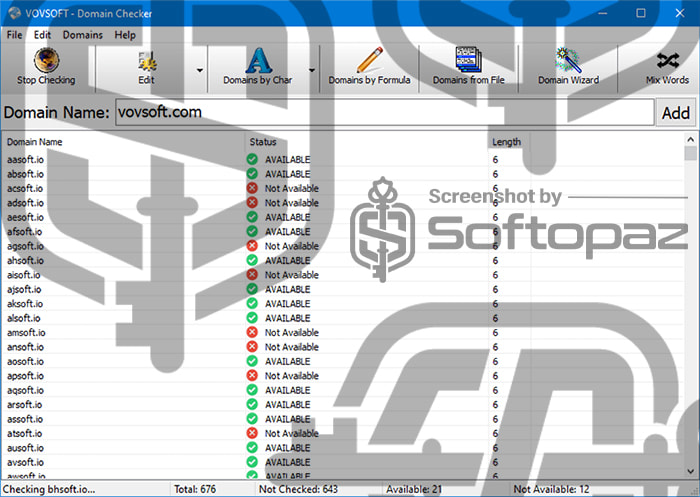Click the scrollbar down arrow
Image resolution: width=700 pixels, height=497 pixels.
point(691,472)
